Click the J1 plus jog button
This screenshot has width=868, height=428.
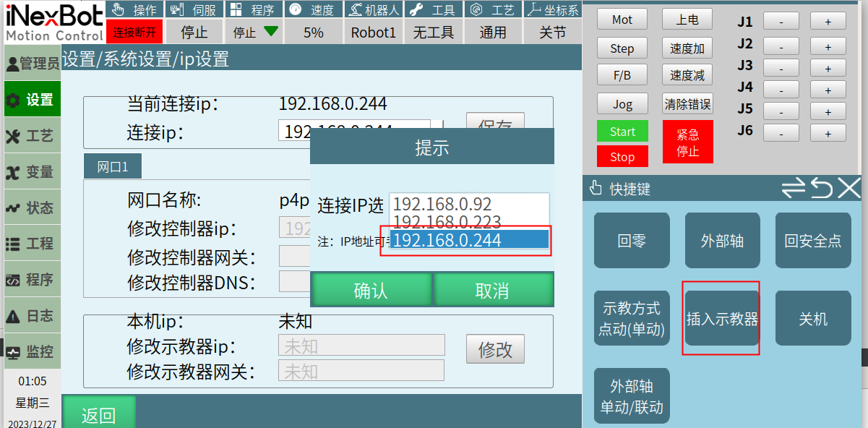pos(828,22)
